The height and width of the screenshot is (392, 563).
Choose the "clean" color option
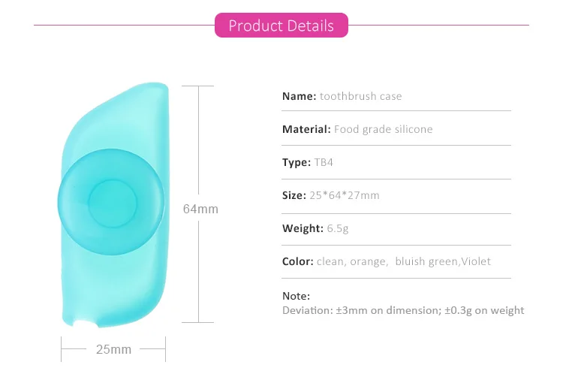330,261
